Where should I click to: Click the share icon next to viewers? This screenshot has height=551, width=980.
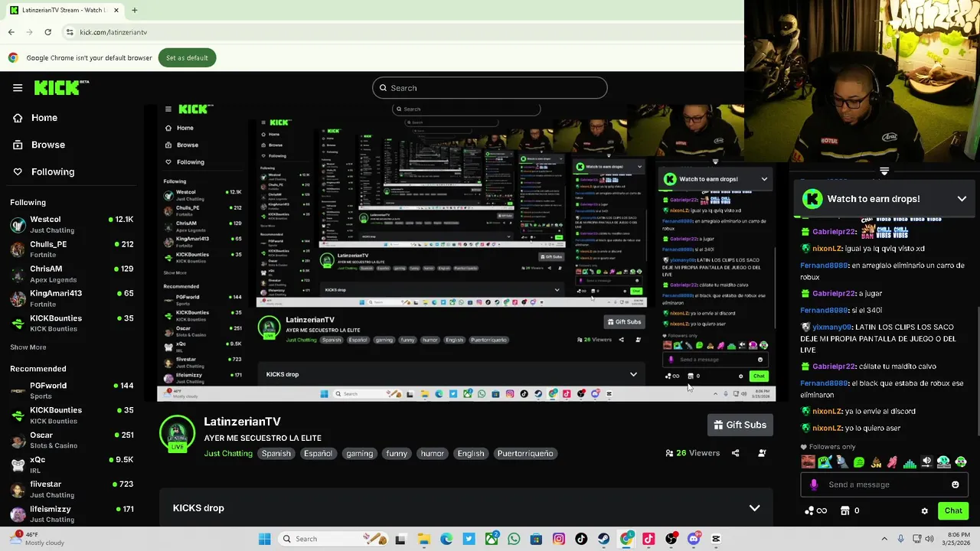coord(736,453)
